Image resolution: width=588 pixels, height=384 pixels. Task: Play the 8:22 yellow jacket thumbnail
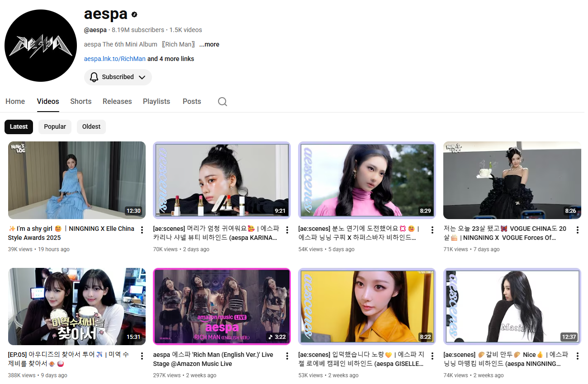tap(367, 306)
